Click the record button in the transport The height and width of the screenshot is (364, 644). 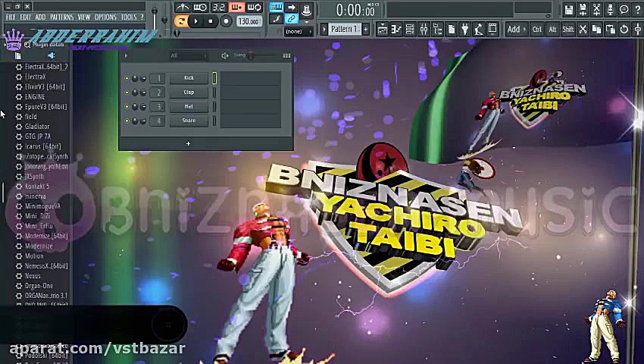[226, 21]
